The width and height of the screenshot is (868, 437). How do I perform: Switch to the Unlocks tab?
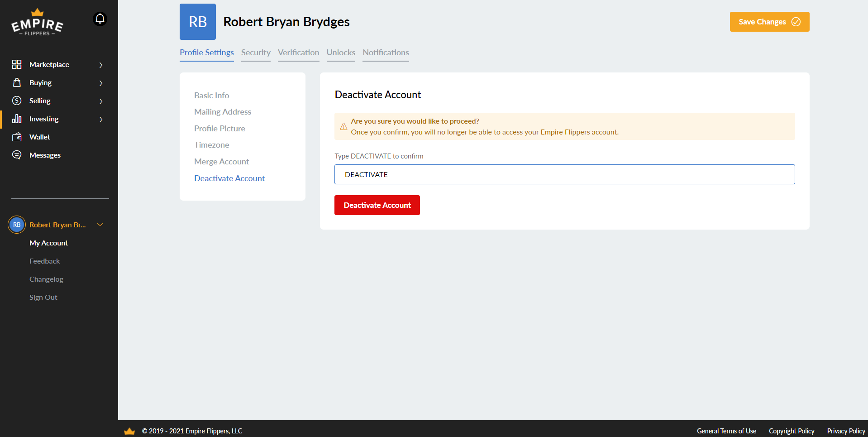[341, 53]
